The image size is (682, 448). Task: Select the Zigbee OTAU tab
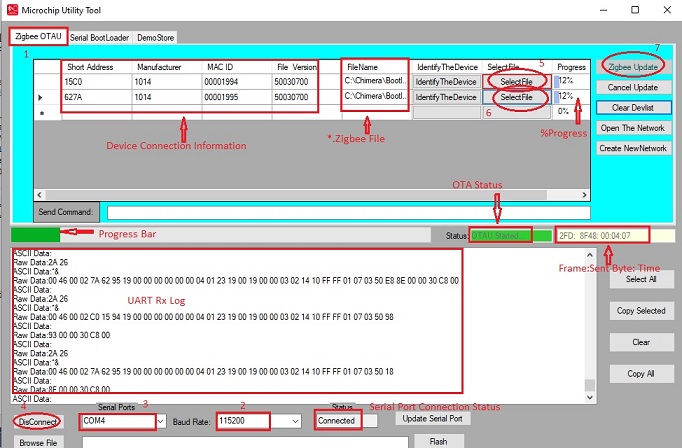point(37,37)
